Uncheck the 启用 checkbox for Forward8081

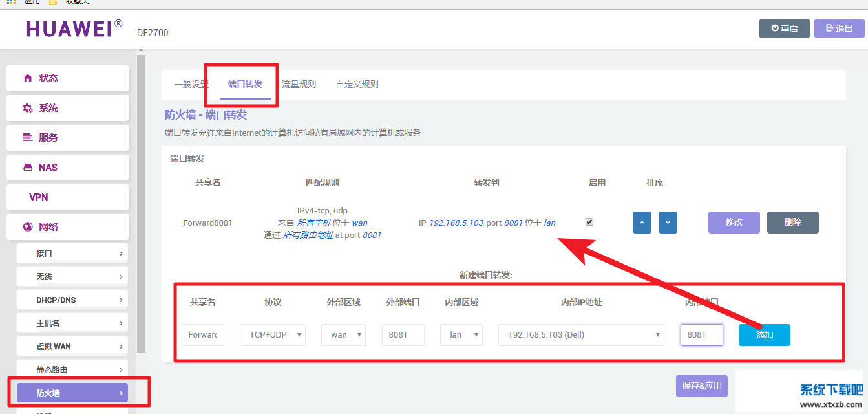(589, 222)
